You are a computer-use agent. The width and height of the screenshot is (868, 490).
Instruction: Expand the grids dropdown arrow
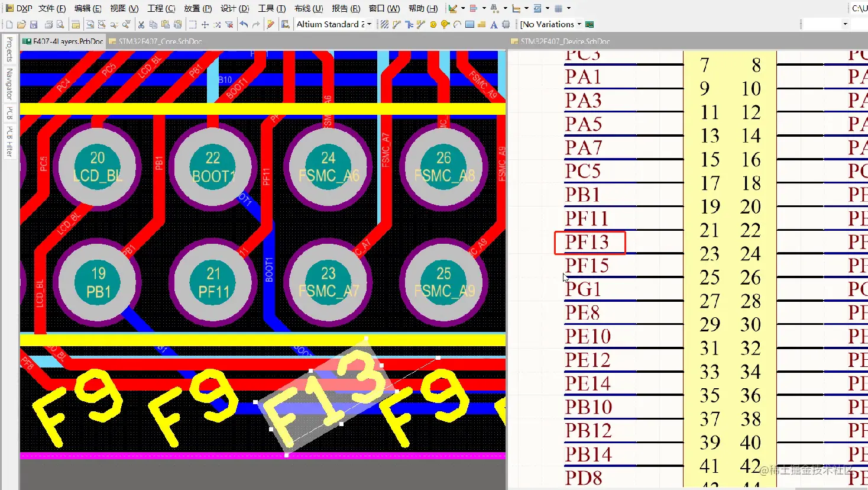click(x=569, y=8)
